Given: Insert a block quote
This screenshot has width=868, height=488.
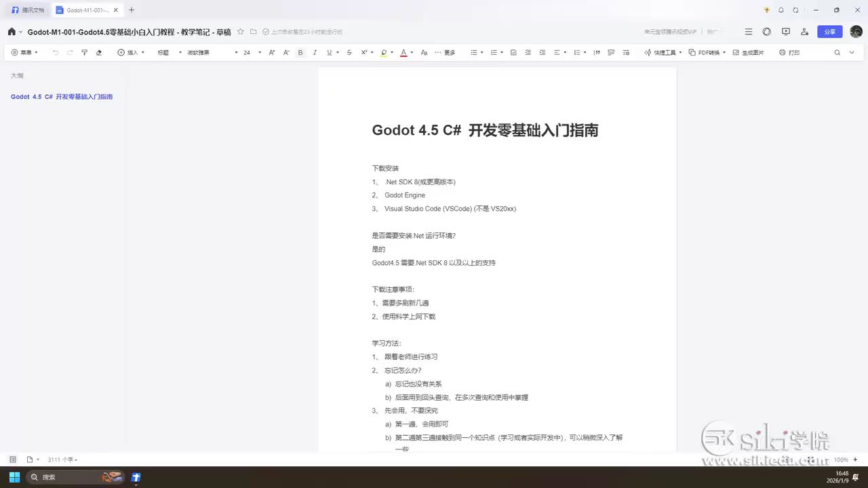Looking at the screenshot, I should tap(597, 52).
